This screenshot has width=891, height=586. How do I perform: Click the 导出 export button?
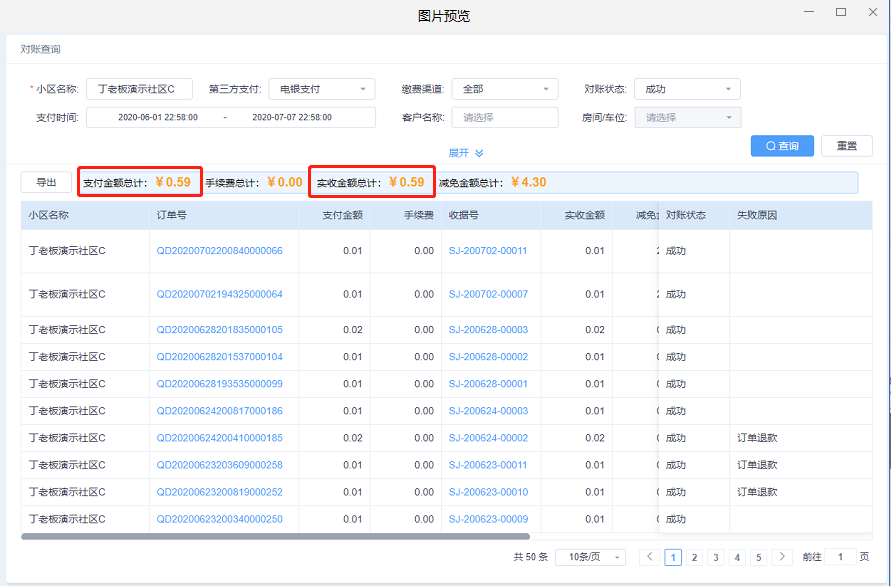(46, 182)
